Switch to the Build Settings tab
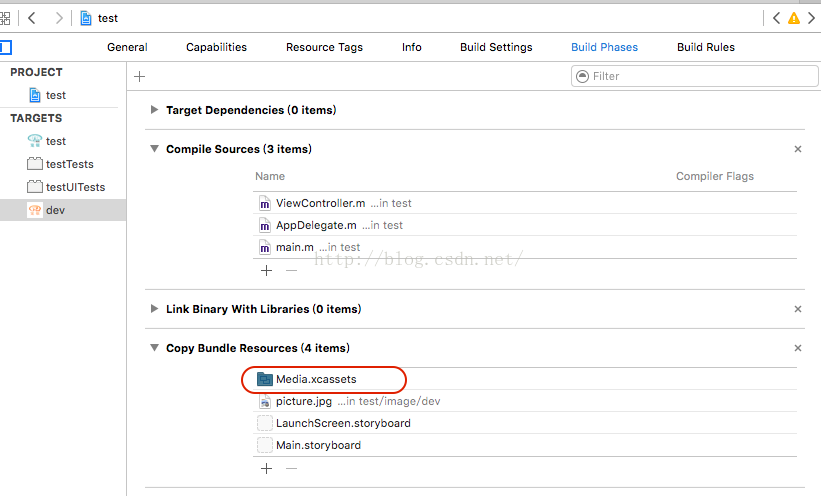Image resolution: width=821 pixels, height=496 pixels. [496, 47]
